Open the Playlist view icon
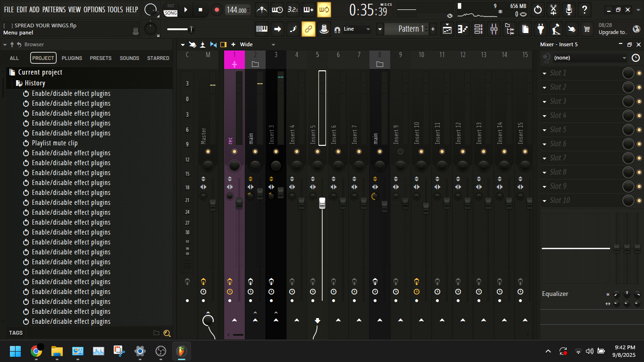 pos(447,29)
